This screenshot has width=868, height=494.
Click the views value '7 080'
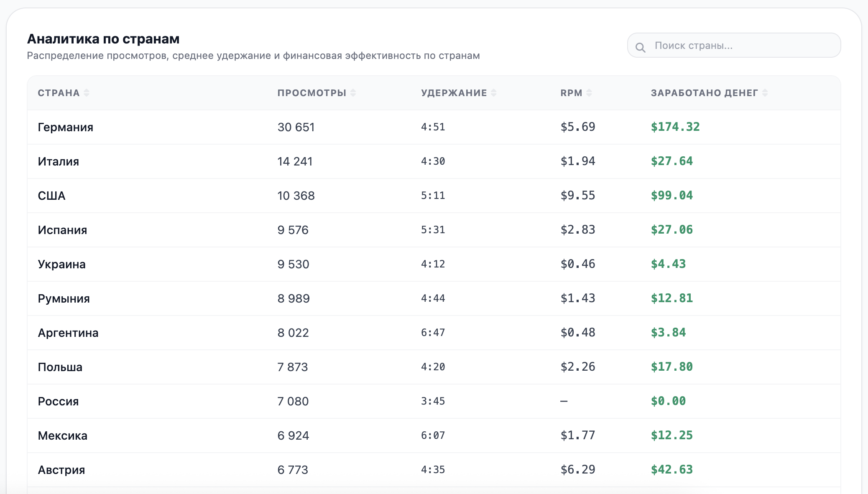pyautogui.click(x=293, y=401)
